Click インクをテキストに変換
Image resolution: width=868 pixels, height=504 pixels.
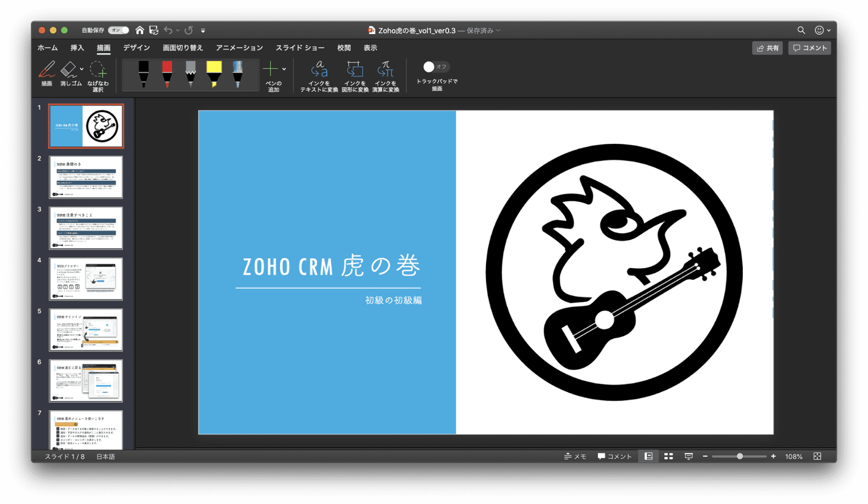pos(319,76)
